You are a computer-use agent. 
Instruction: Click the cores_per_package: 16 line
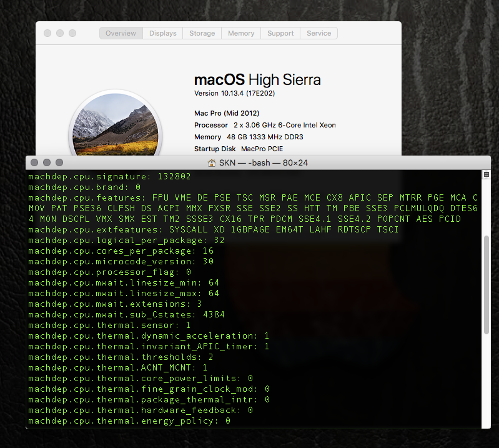click(121, 251)
